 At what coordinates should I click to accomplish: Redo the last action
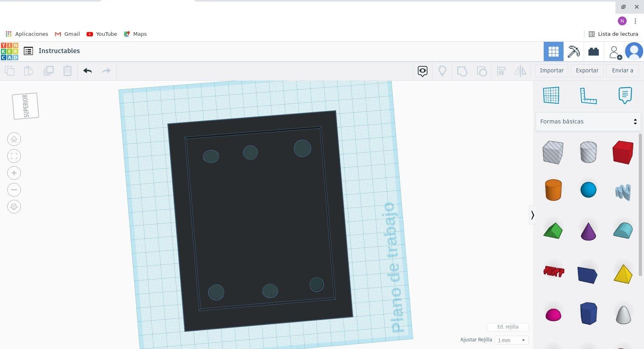106,71
